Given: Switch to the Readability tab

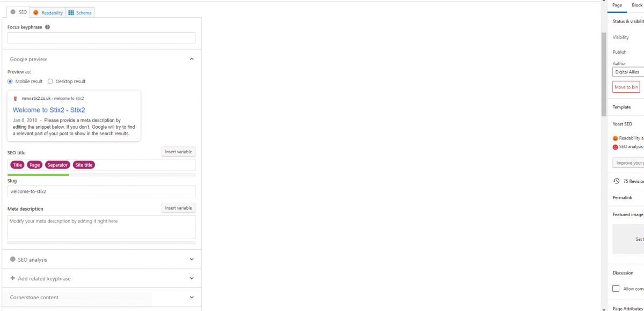Looking at the screenshot, I should (x=48, y=12).
